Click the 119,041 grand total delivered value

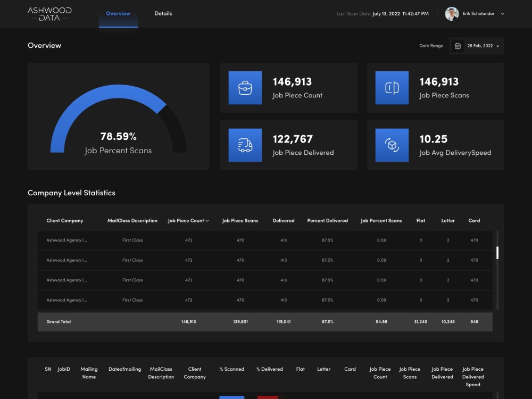tap(284, 322)
